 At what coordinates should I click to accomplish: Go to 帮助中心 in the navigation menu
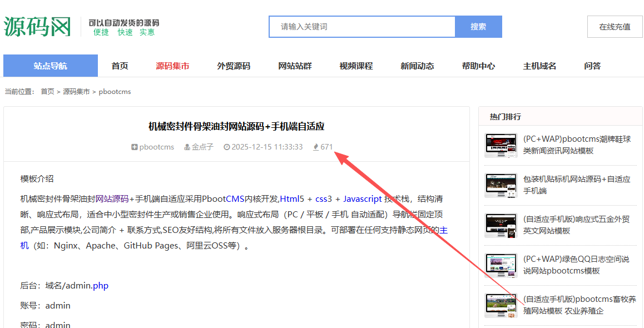click(x=478, y=66)
